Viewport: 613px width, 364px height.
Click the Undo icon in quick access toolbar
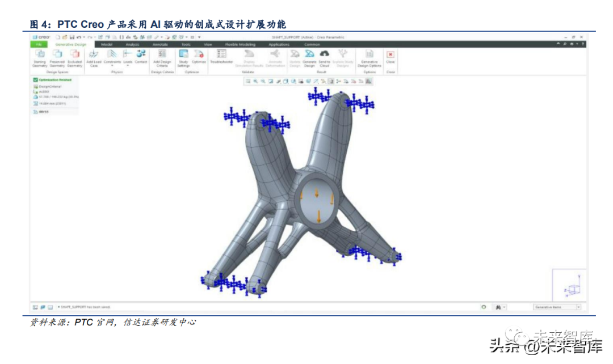coord(78,37)
